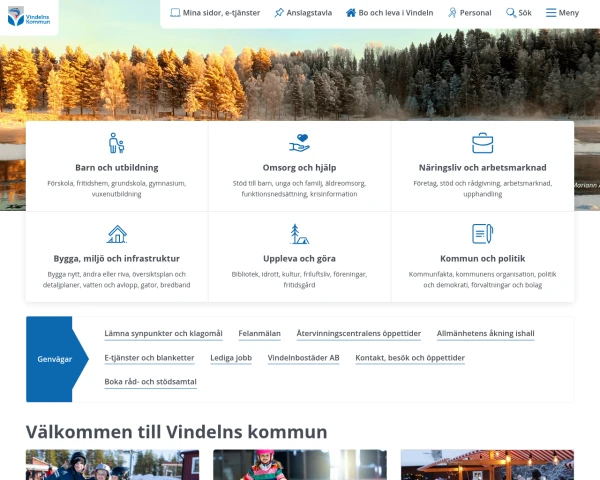Open the news thumbnail with lit pavilion
Image resolution: width=600 pixels, height=480 pixels.
coord(487,465)
